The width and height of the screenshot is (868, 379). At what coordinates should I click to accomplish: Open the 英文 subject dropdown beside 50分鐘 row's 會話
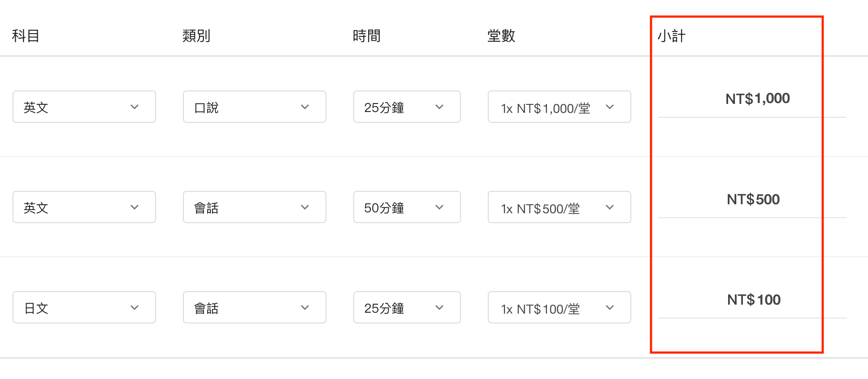point(84,207)
